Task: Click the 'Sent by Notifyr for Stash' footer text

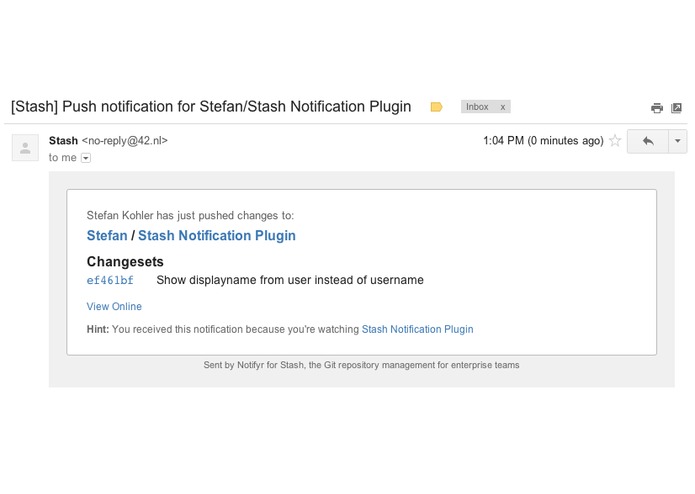Action: (361, 365)
